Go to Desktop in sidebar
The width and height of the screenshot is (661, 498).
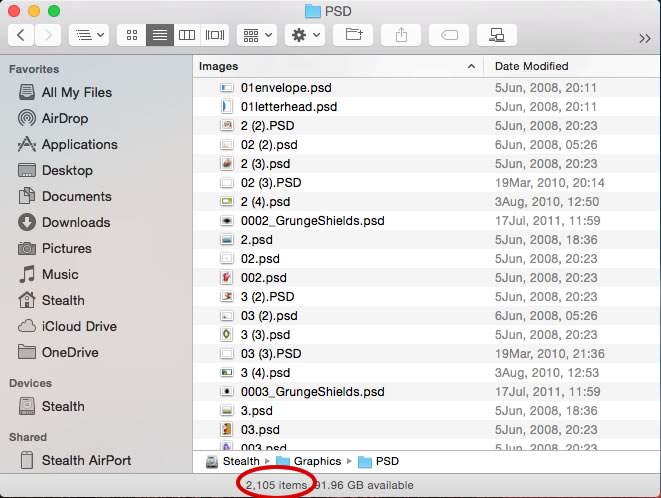(55, 171)
